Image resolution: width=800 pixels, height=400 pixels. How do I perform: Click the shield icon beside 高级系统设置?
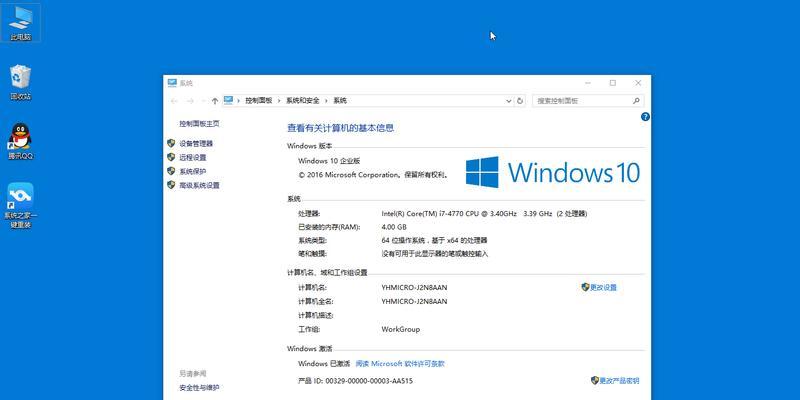[171, 185]
